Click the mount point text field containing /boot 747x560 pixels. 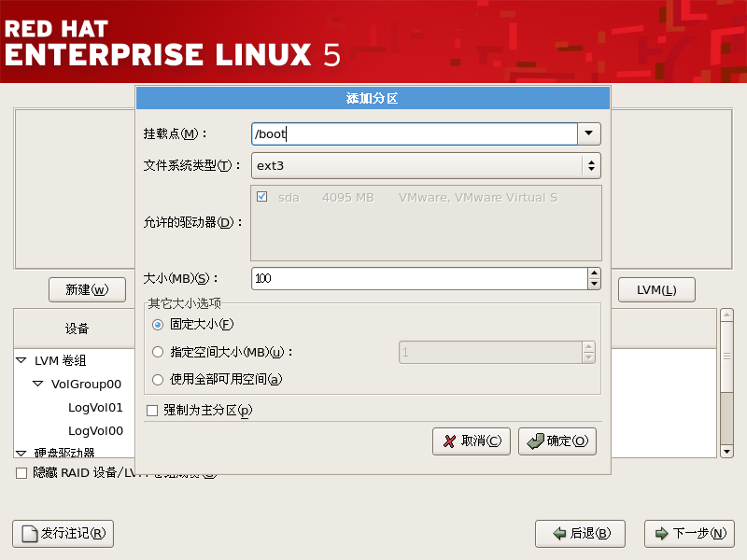pos(414,133)
